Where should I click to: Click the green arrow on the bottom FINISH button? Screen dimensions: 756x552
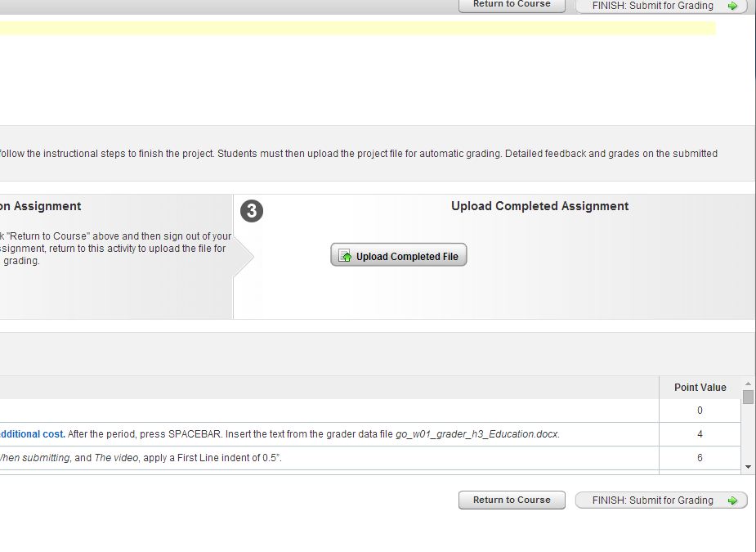732,500
